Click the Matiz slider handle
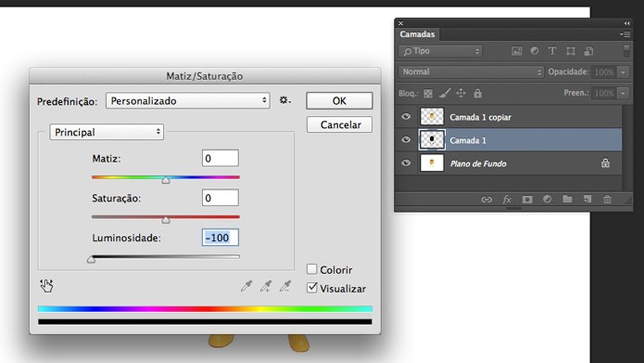The height and width of the screenshot is (363, 644). 166,180
